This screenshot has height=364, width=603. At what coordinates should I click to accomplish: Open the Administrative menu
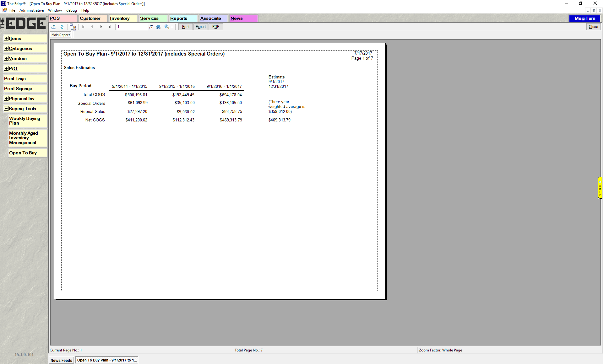click(31, 10)
